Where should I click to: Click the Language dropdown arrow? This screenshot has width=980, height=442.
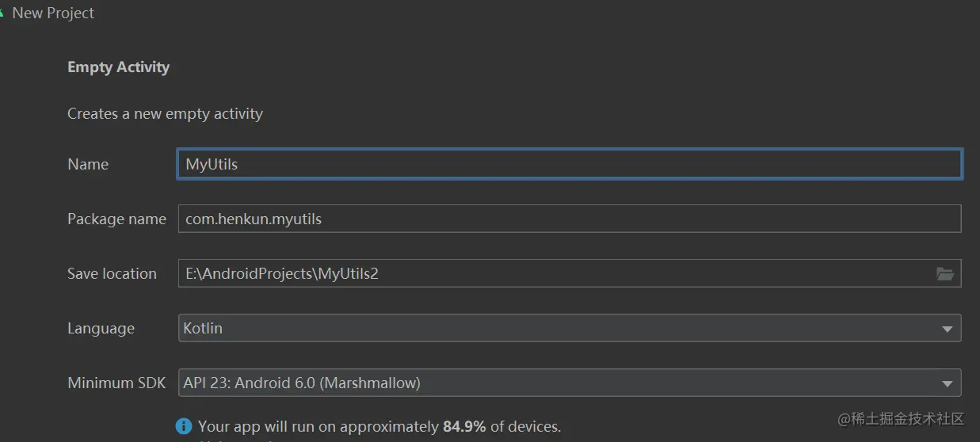click(948, 329)
